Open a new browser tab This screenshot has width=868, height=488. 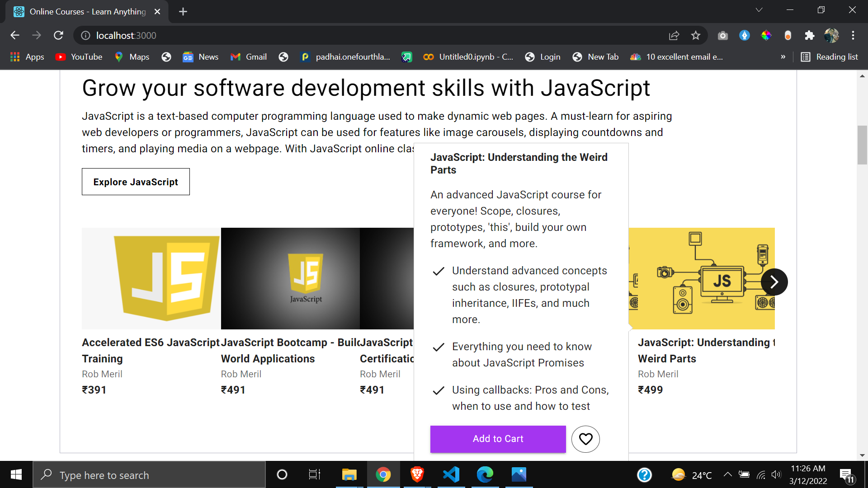[183, 12]
